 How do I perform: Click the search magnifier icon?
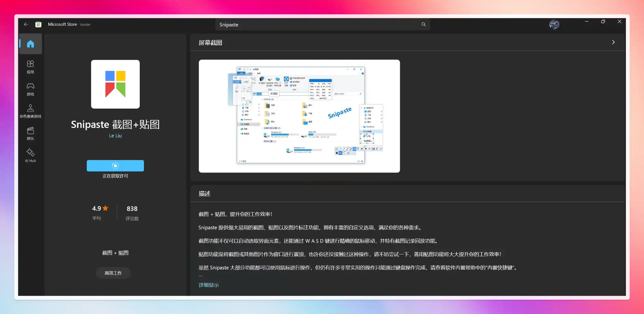coord(423,25)
